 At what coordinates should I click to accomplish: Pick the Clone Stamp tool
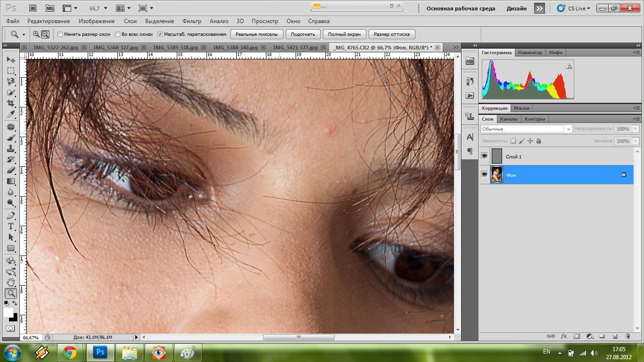11,149
